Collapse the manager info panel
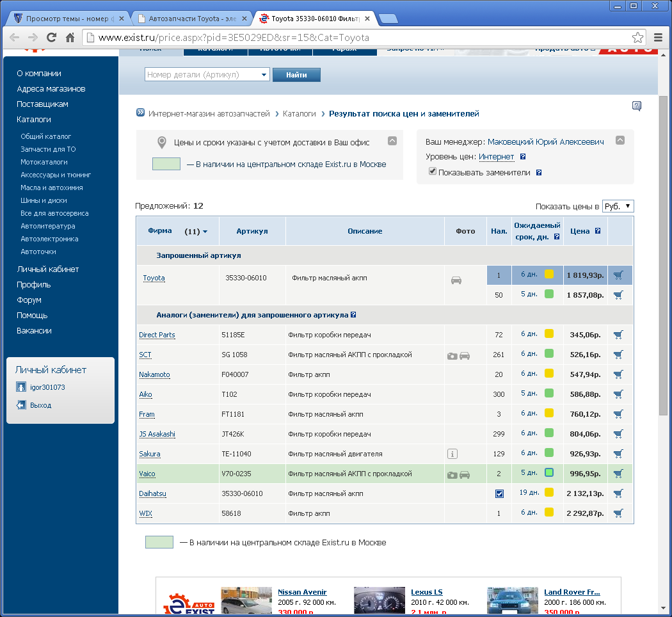The image size is (672, 617). [620, 141]
